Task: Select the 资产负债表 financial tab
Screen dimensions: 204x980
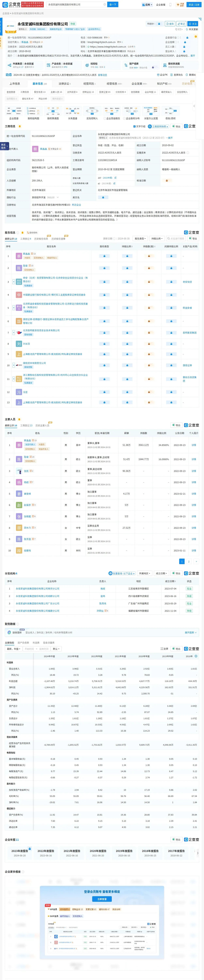Action: (x=23, y=643)
